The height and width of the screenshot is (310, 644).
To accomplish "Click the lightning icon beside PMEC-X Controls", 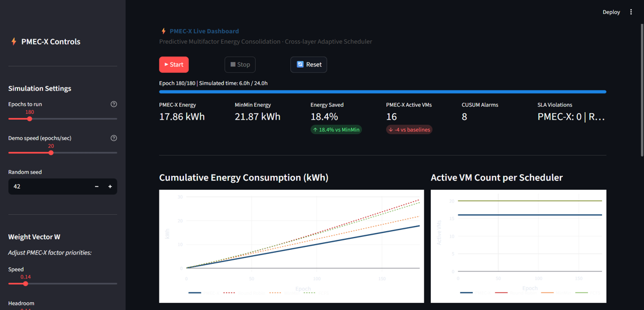I will [x=13, y=41].
